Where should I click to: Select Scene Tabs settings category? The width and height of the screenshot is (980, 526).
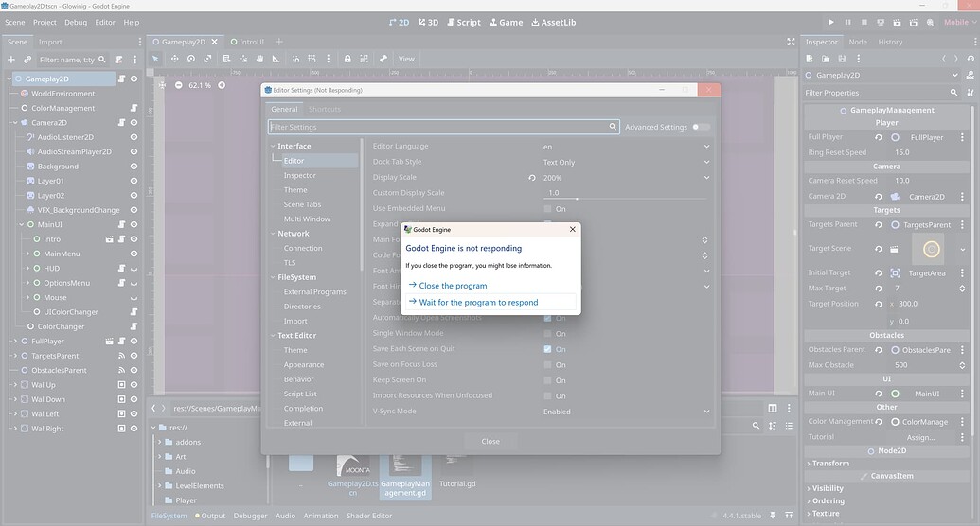pos(302,204)
